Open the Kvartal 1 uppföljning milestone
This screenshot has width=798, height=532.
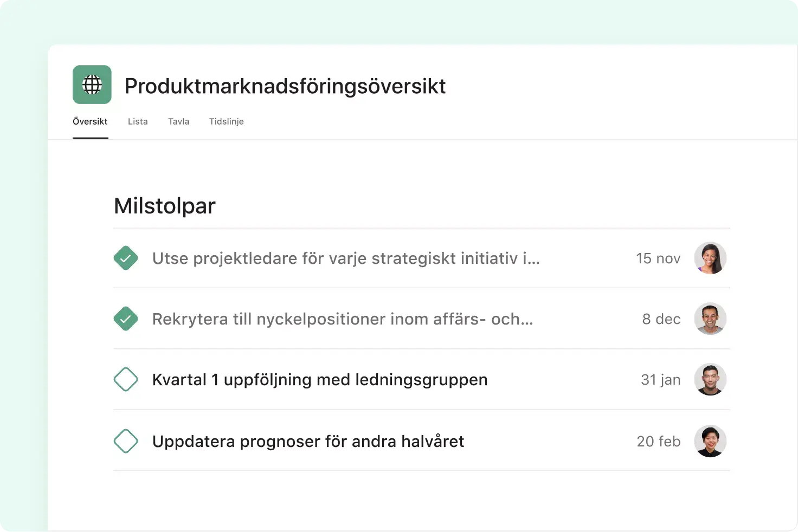click(x=320, y=379)
